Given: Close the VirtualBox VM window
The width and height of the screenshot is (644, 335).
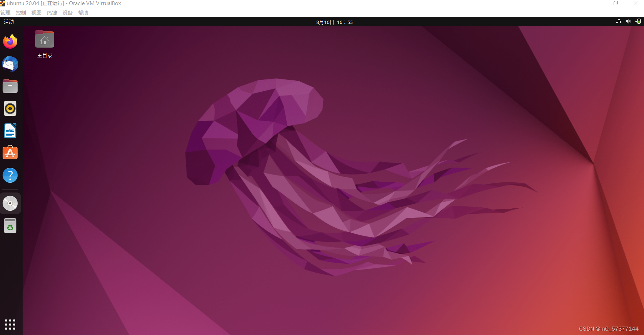Looking at the screenshot, I should click(x=636, y=3).
